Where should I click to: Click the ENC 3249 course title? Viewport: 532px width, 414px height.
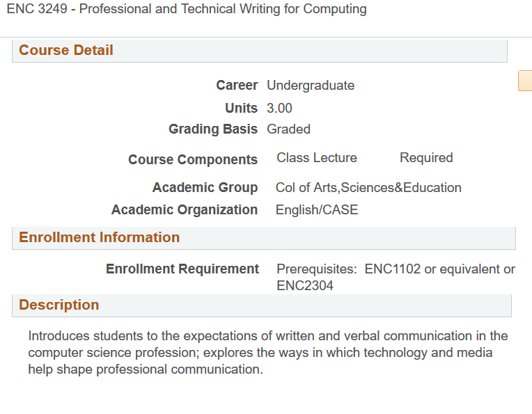pyautogui.click(x=187, y=10)
